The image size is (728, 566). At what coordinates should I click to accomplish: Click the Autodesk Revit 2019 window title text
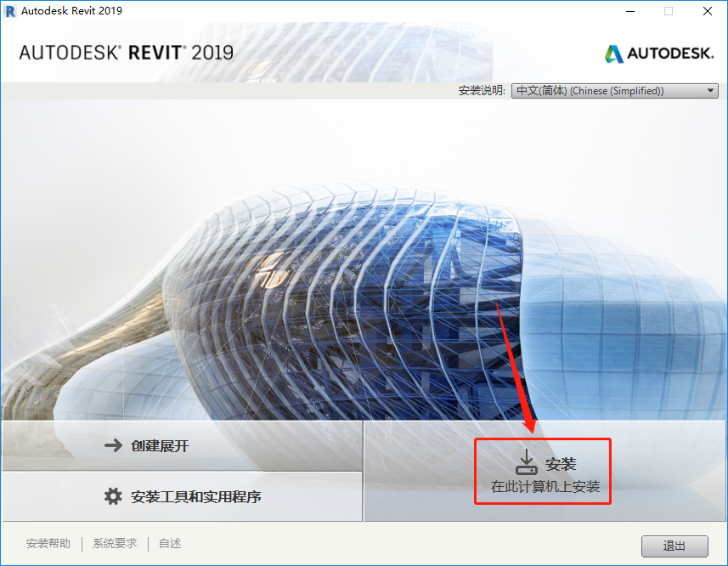72,11
